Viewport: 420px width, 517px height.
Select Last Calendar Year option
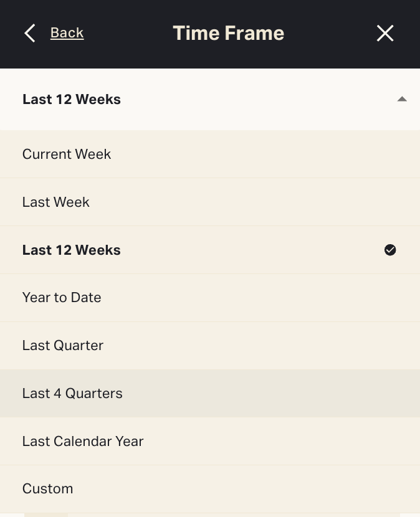[x=83, y=442]
